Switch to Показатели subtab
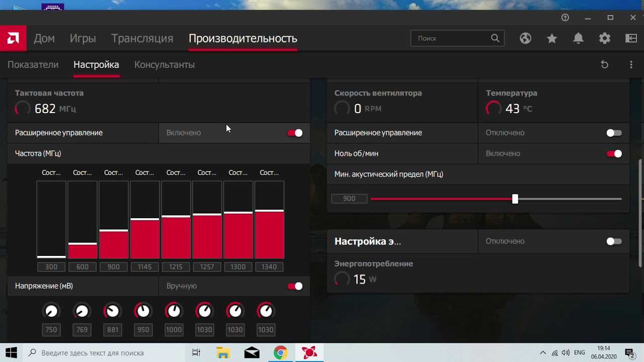 [33, 64]
